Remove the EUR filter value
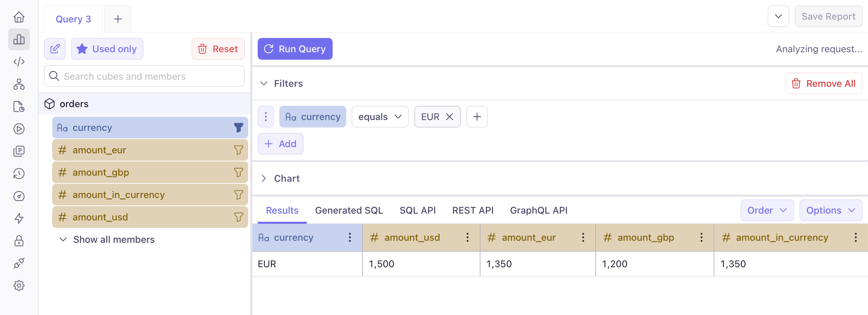868x315 pixels. (450, 117)
